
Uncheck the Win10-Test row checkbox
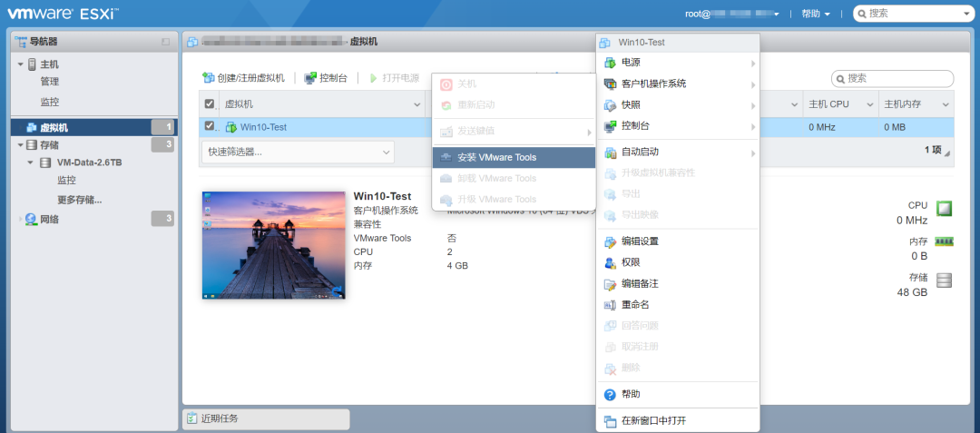tap(210, 125)
